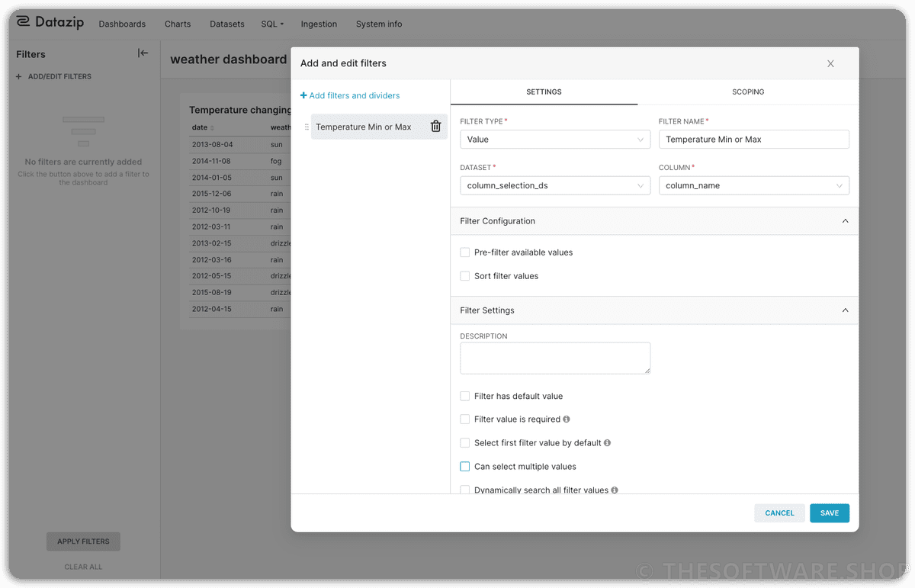Viewport: 915px width, 588px height.
Task: Click the weather dashboard title
Action: [x=229, y=59]
